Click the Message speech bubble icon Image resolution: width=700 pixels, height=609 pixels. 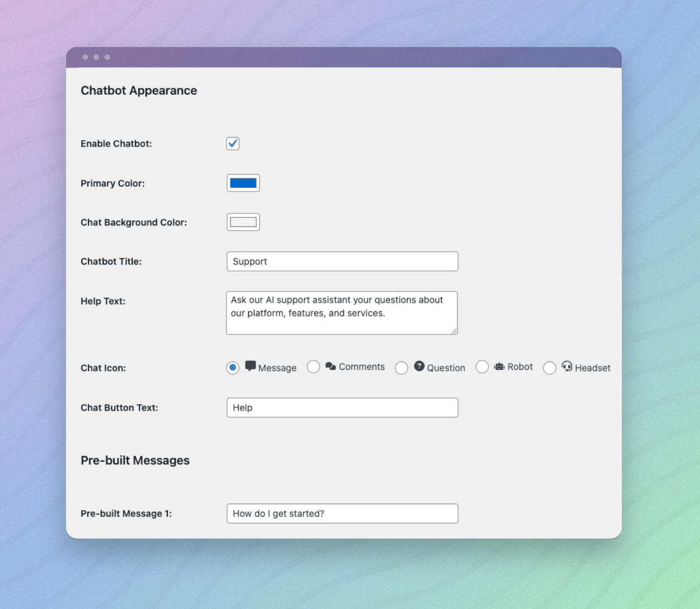pyautogui.click(x=251, y=365)
